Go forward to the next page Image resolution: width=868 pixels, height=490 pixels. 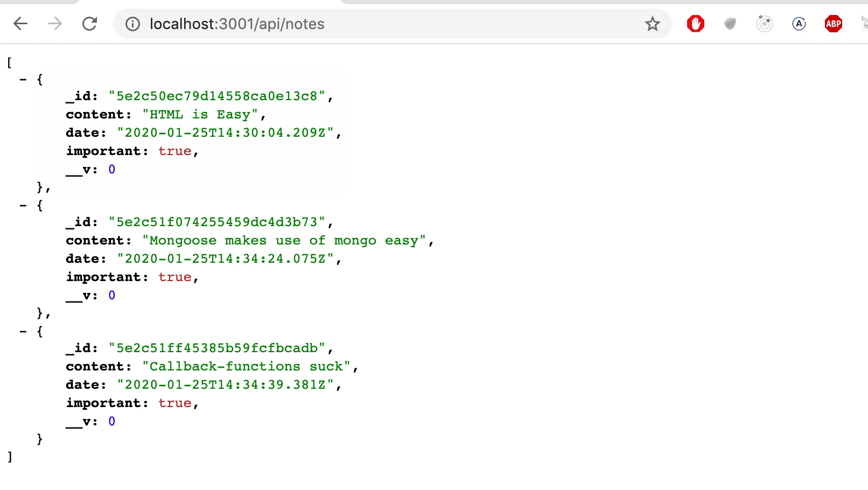55,24
